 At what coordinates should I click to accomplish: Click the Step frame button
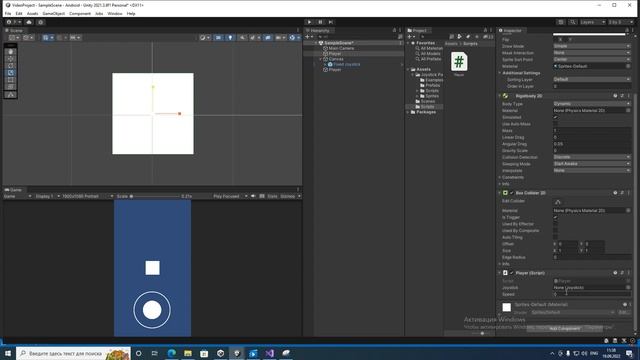(331, 22)
